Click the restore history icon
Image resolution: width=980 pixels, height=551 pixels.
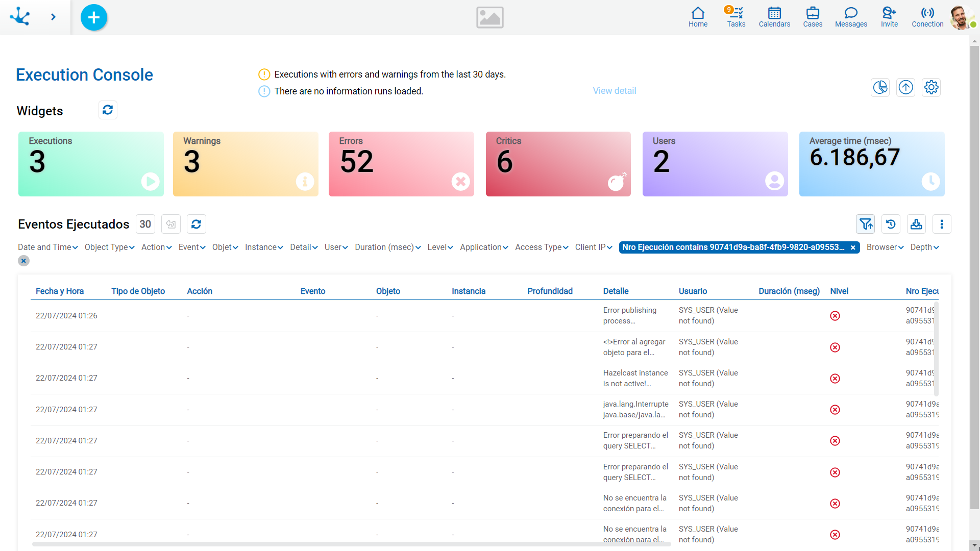891,224
